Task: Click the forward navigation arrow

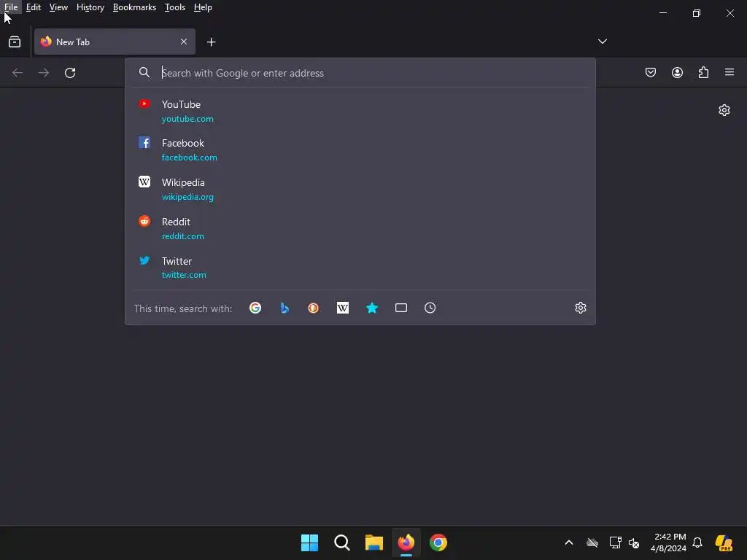Action: (x=43, y=73)
